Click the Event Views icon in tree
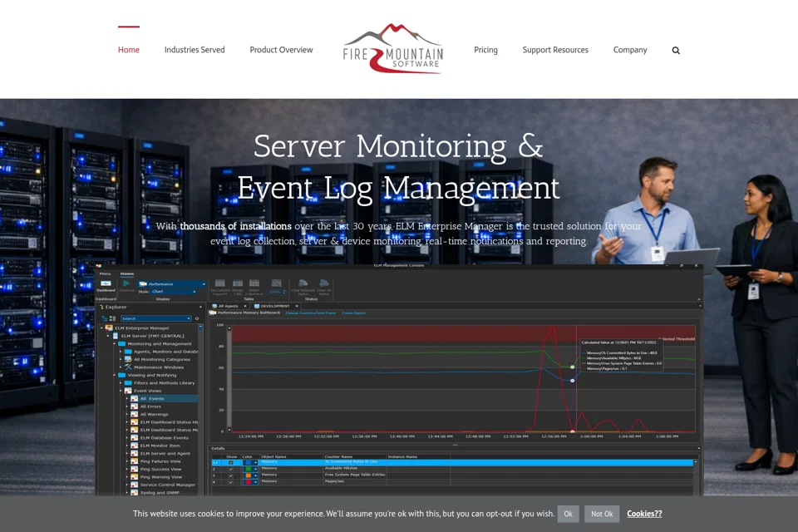The image size is (798, 532). coord(128,391)
